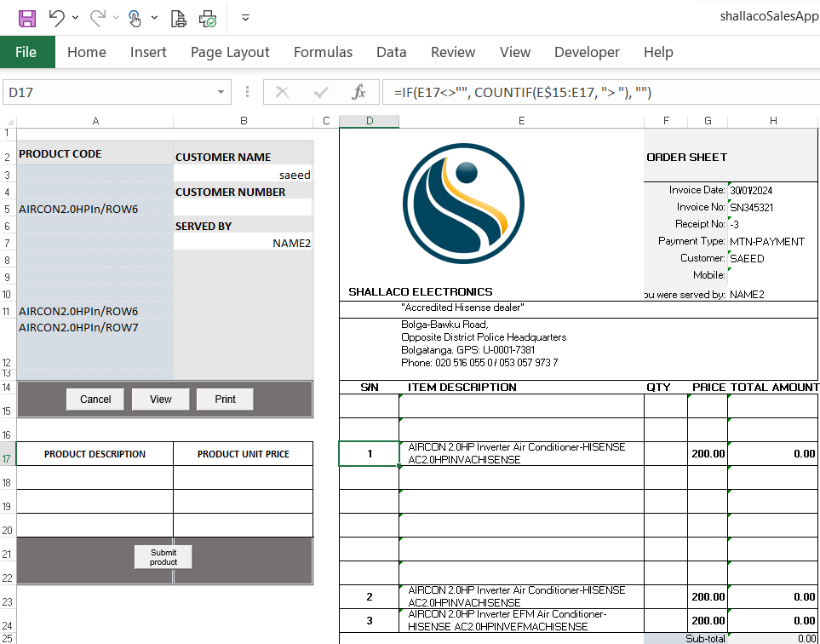Viewport: 820px width, 644px height.
Task: Open the Page Layout tab
Action: 230,52
